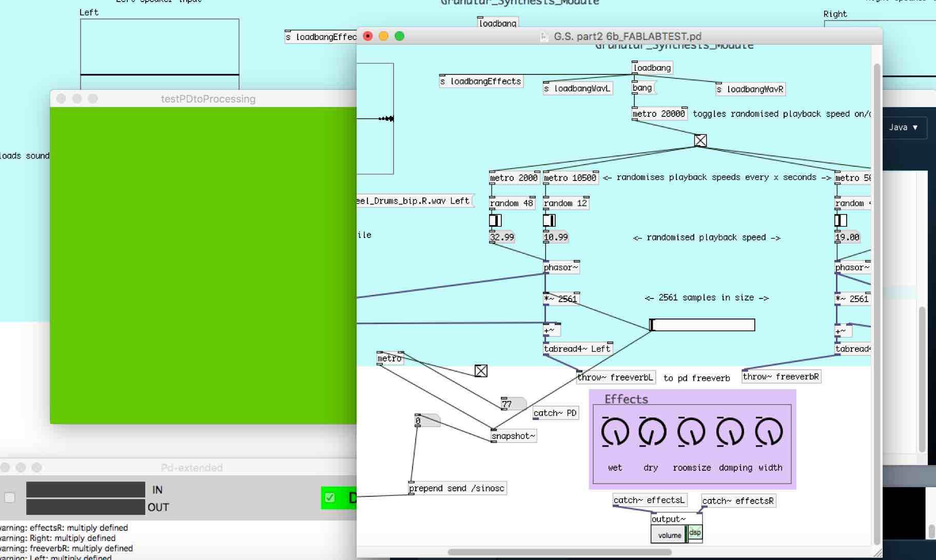
Task: Open the Java mode dropdown
Action: pos(903,128)
